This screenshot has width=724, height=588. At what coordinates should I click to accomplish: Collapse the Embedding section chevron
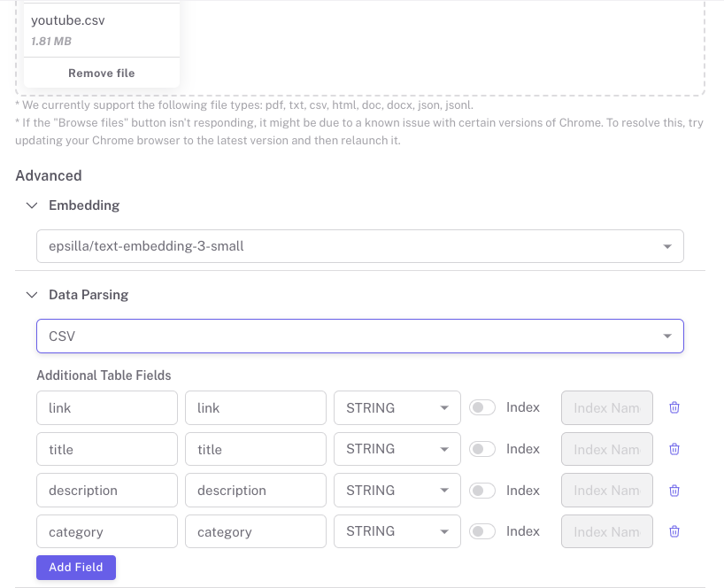point(32,205)
